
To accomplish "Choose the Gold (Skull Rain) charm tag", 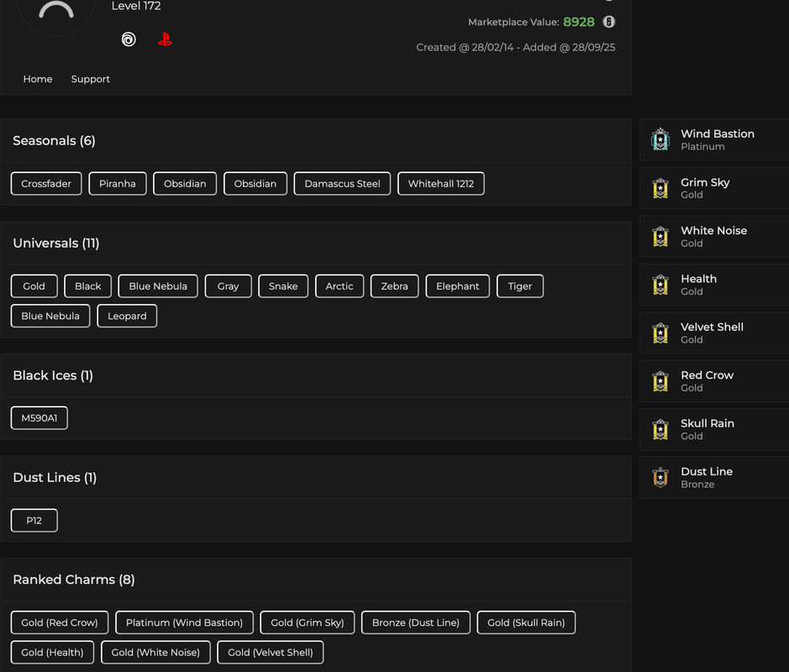I will click(526, 622).
